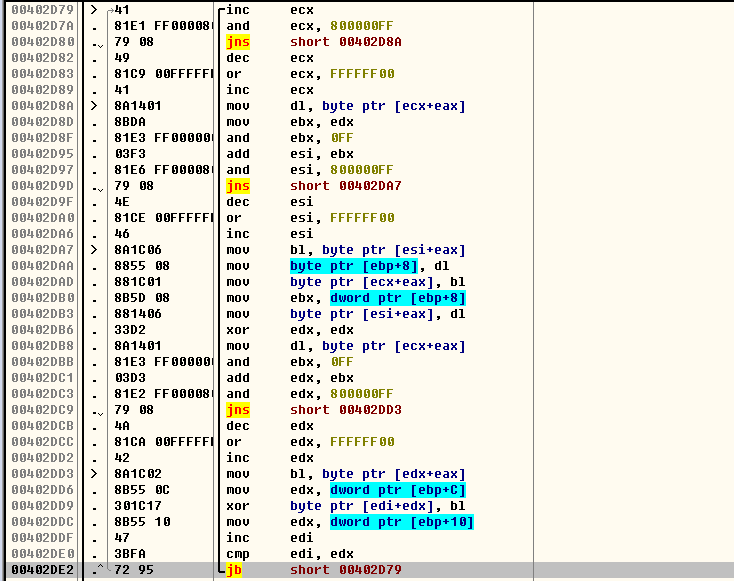Click the up-jump arrow marker at 00402DE2
The image size is (734, 581).
(96, 570)
